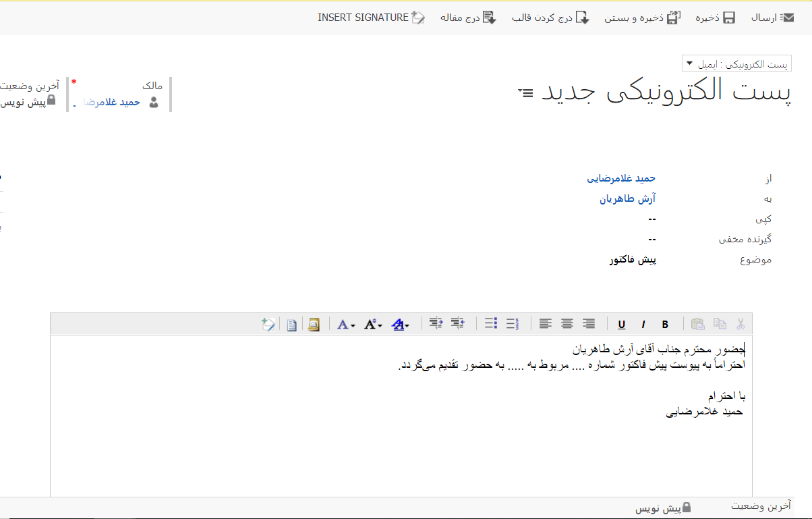
Task: Toggle Underline formatting in editor toolbar
Action: (x=621, y=325)
